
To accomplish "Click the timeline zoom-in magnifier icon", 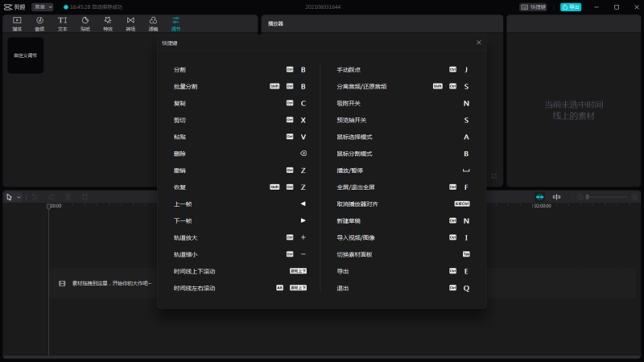I will (635, 197).
